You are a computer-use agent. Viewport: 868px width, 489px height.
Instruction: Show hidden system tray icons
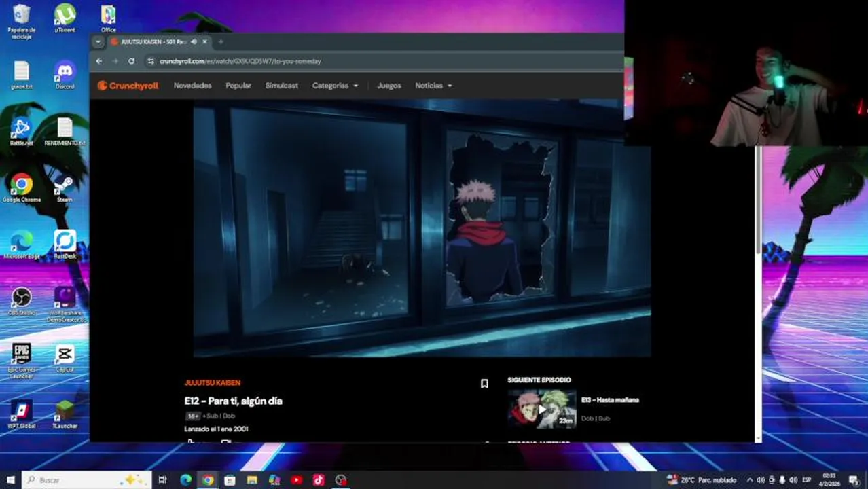(750, 480)
